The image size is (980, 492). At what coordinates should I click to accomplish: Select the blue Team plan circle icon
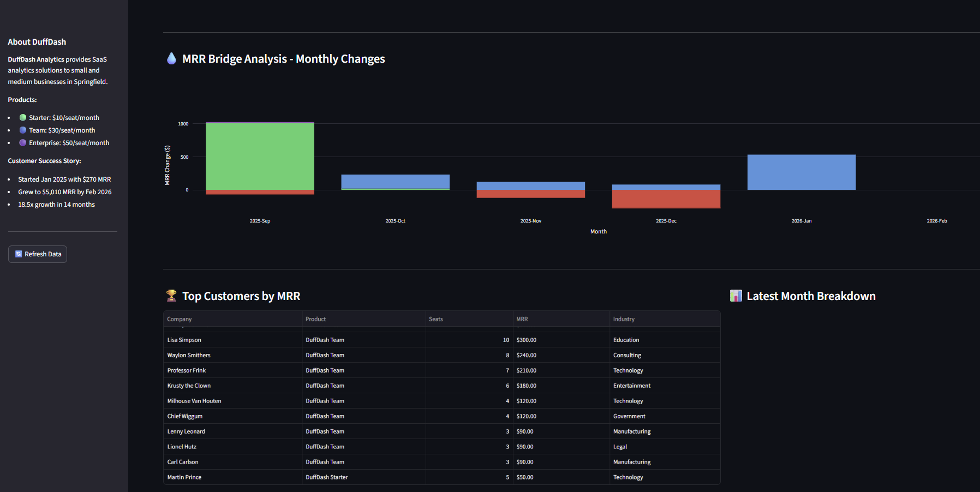pos(22,130)
